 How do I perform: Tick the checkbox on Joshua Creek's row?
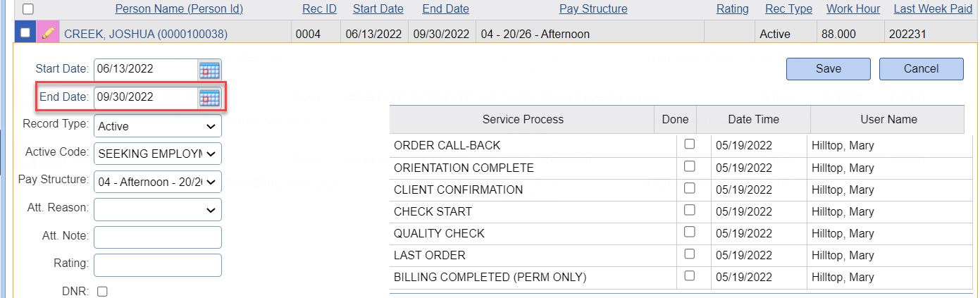[x=25, y=33]
